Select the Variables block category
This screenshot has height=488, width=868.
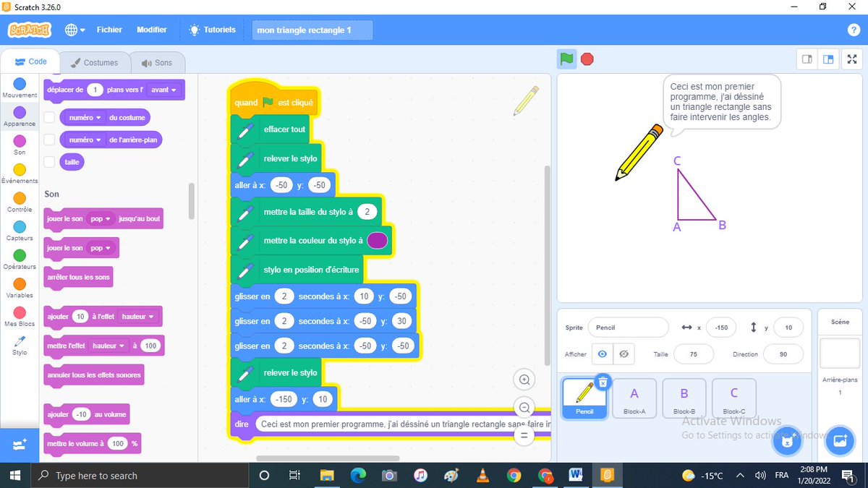click(20, 288)
